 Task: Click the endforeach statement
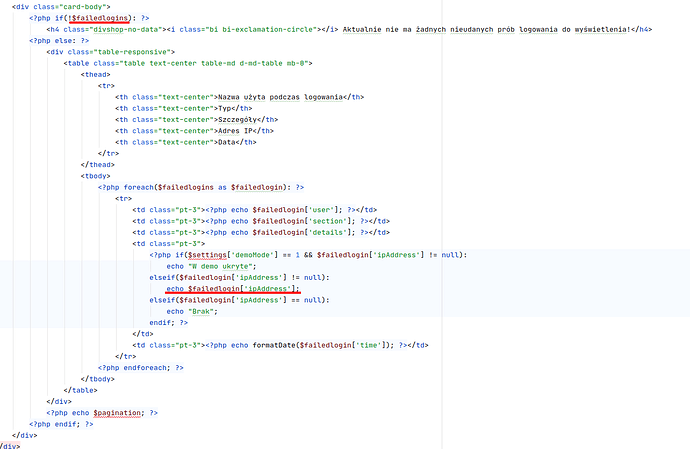tap(140, 367)
